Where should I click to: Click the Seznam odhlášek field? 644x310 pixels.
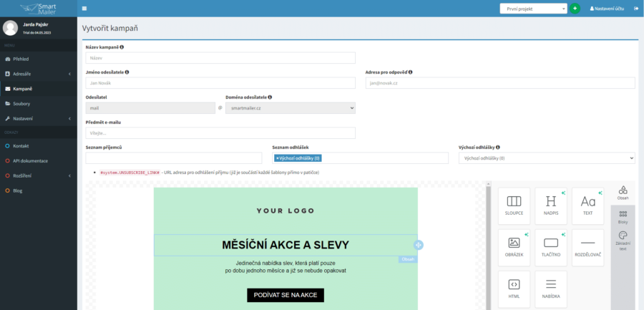pyautogui.click(x=360, y=158)
